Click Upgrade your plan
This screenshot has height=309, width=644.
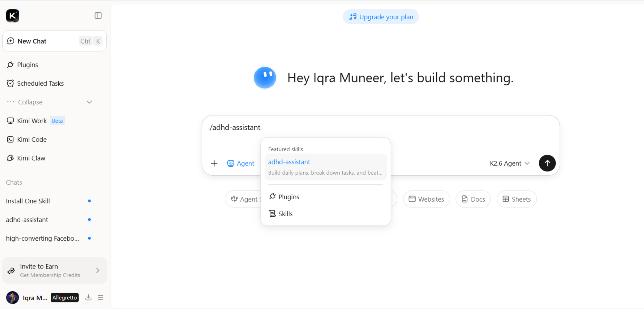(x=381, y=17)
